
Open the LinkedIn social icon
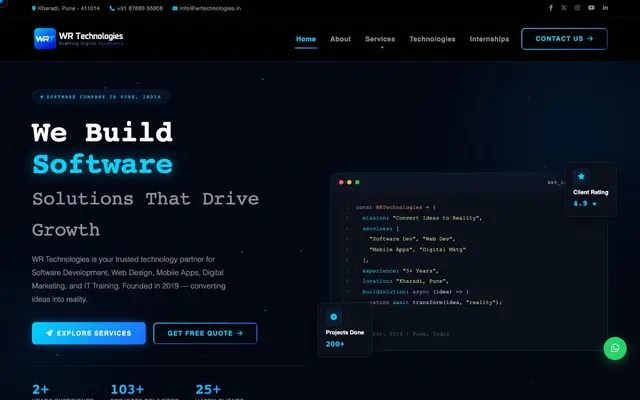point(605,8)
